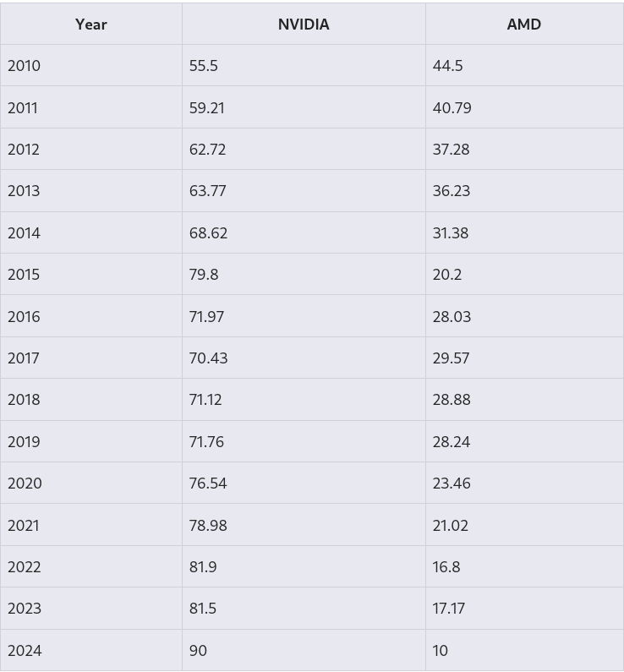Select AMD value 29.57
The height and width of the screenshot is (672, 624).
451,358
